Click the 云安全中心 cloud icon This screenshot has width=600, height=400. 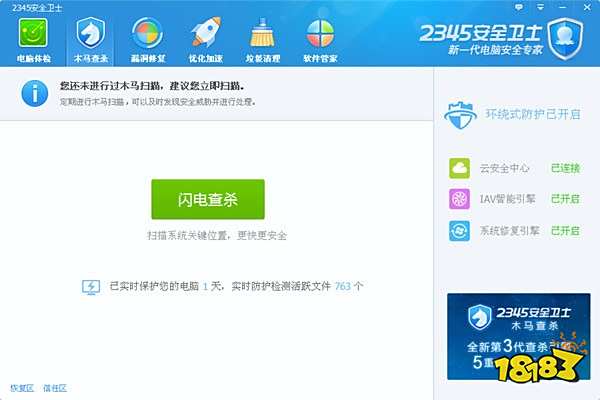pos(459,168)
